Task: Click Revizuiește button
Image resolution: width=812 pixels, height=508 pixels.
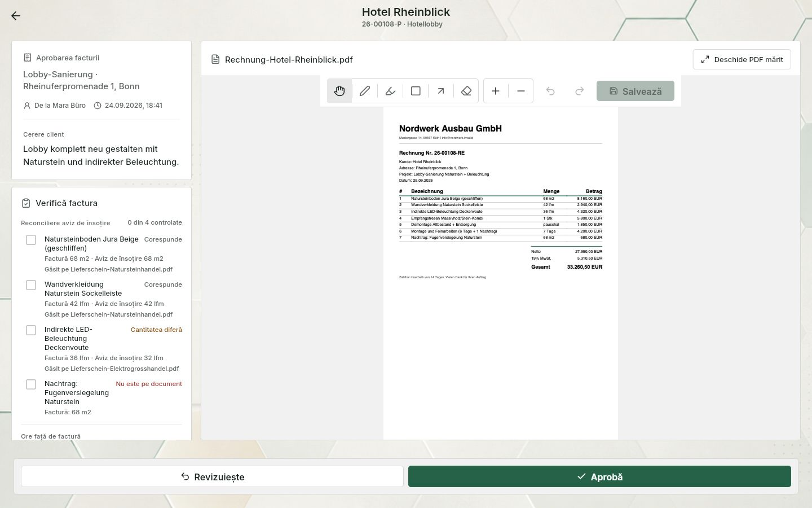Action: click(212, 476)
